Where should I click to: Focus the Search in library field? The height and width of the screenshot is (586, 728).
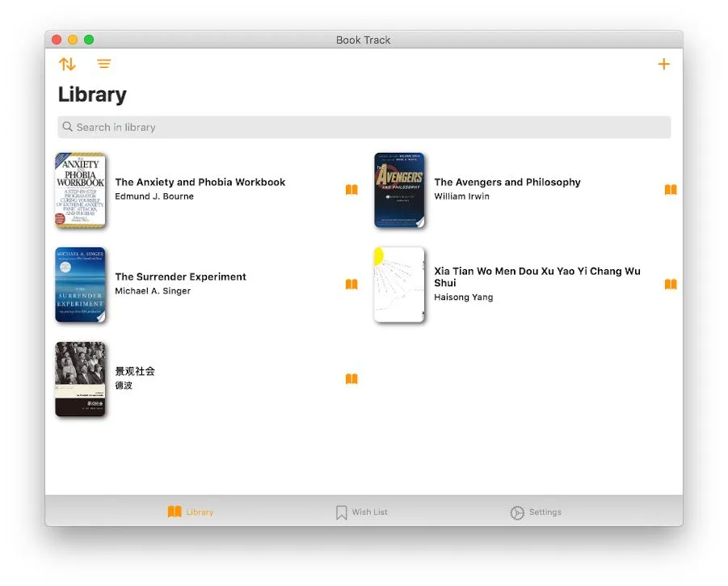click(364, 127)
